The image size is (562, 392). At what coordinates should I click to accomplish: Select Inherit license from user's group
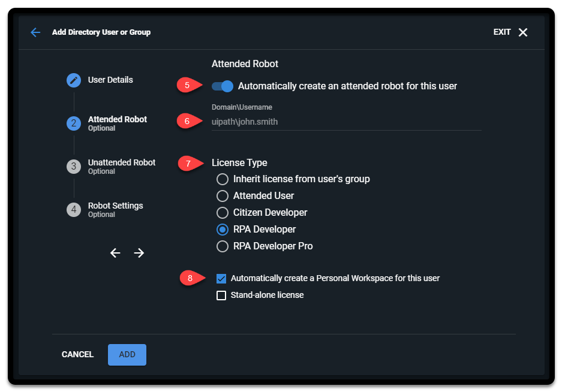(222, 179)
